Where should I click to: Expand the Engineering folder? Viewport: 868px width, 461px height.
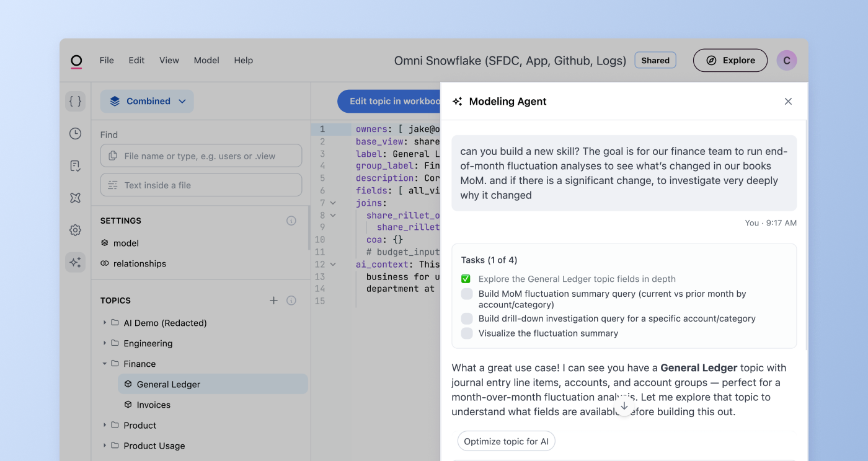105,343
